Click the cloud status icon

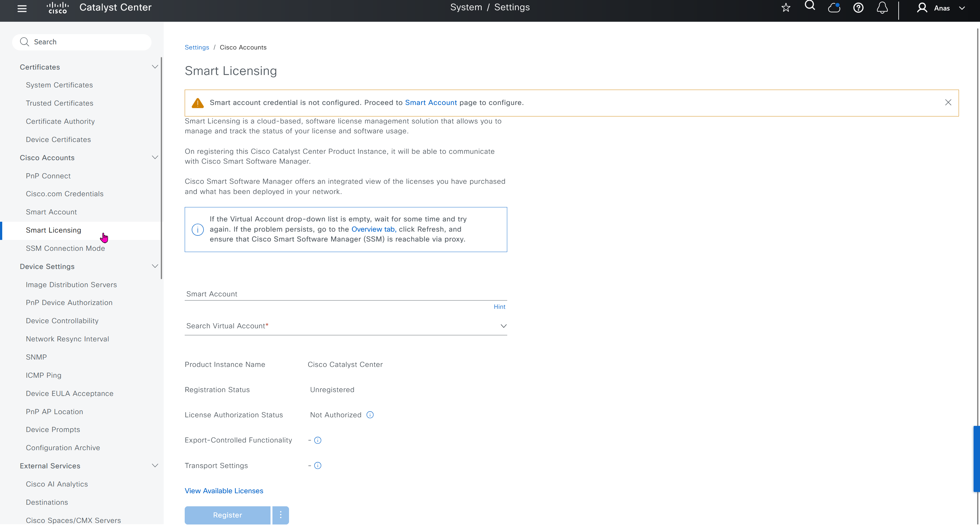[834, 8]
